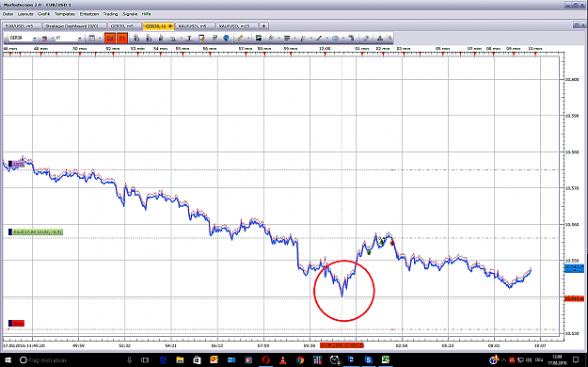
Task: Click the second zoom binoculars icon
Action: pyautogui.click(x=148, y=38)
